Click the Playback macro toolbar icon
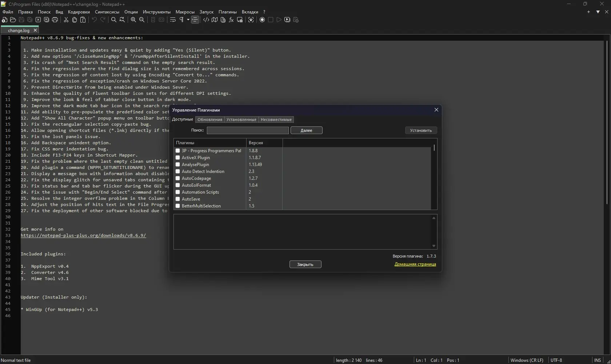Viewport: 611px width, 364px height. (x=279, y=20)
